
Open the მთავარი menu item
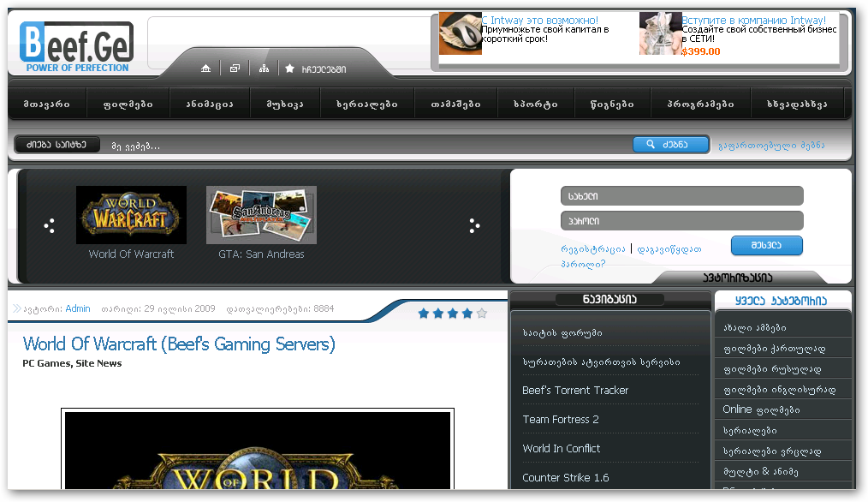tap(47, 104)
